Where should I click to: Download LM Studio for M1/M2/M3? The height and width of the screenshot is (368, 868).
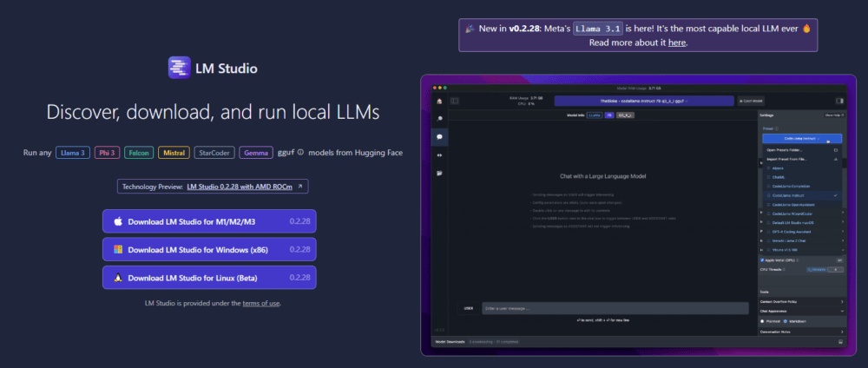209,221
